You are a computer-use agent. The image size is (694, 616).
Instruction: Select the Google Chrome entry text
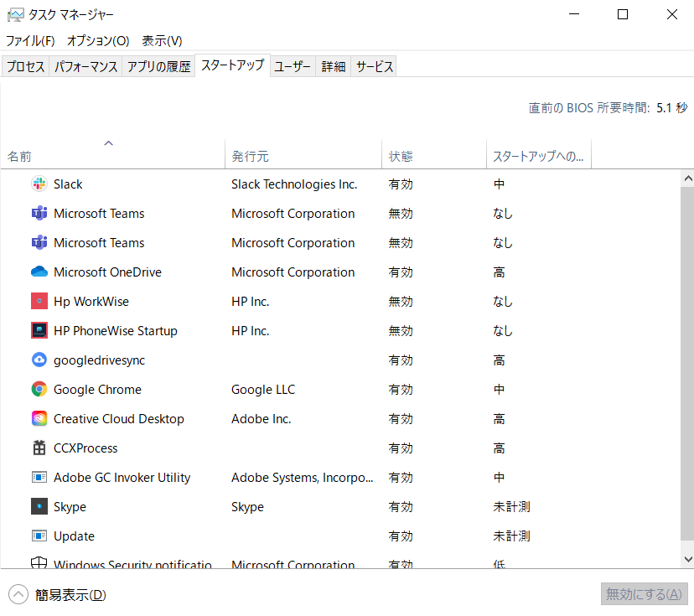click(97, 390)
